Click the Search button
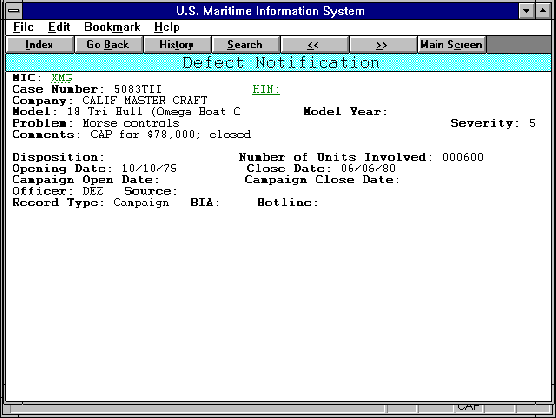The image size is (556, 418). [x=245, y=45]
